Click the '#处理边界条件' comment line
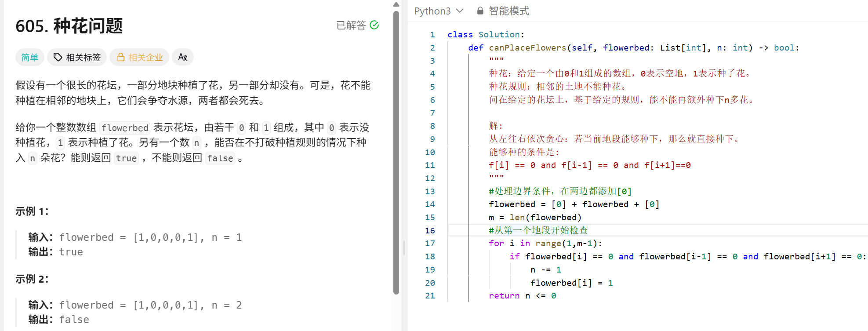 click(x=560, y=191)
